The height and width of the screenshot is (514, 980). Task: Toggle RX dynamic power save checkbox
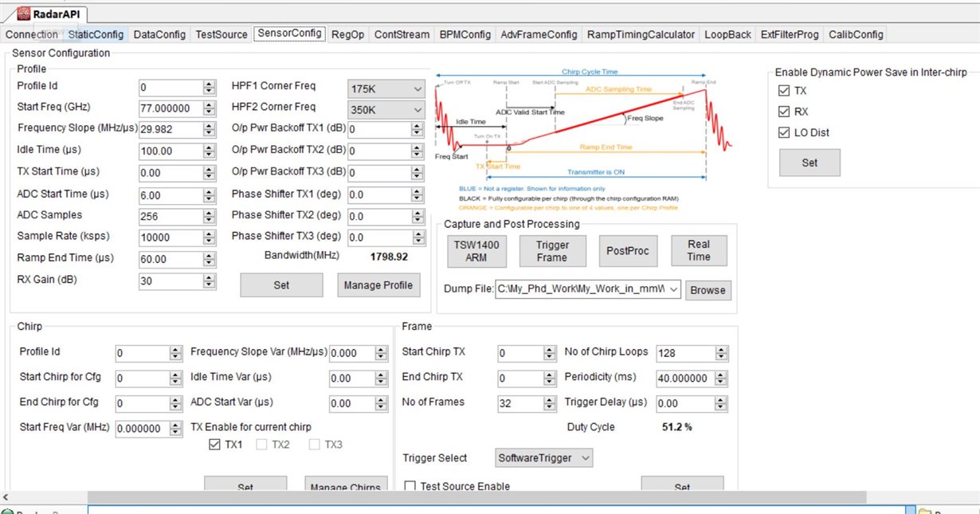coord(783,112)
